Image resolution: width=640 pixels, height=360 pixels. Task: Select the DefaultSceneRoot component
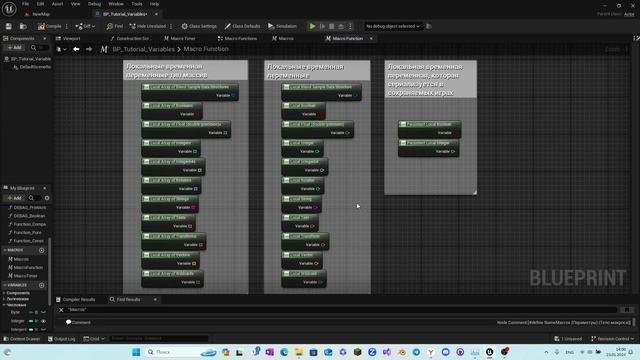tap(32, 67)
